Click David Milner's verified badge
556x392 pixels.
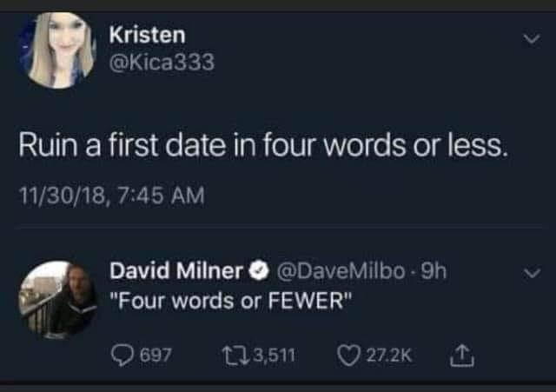pos(260,271)
